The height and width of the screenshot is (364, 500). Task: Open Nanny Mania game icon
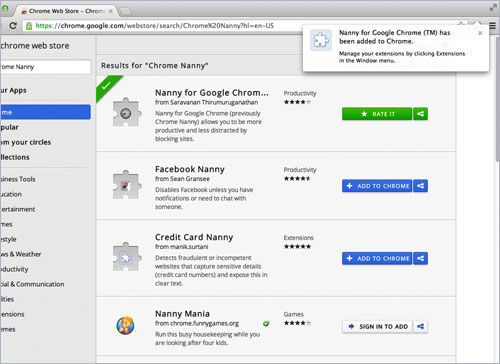(x=125, y=326)
